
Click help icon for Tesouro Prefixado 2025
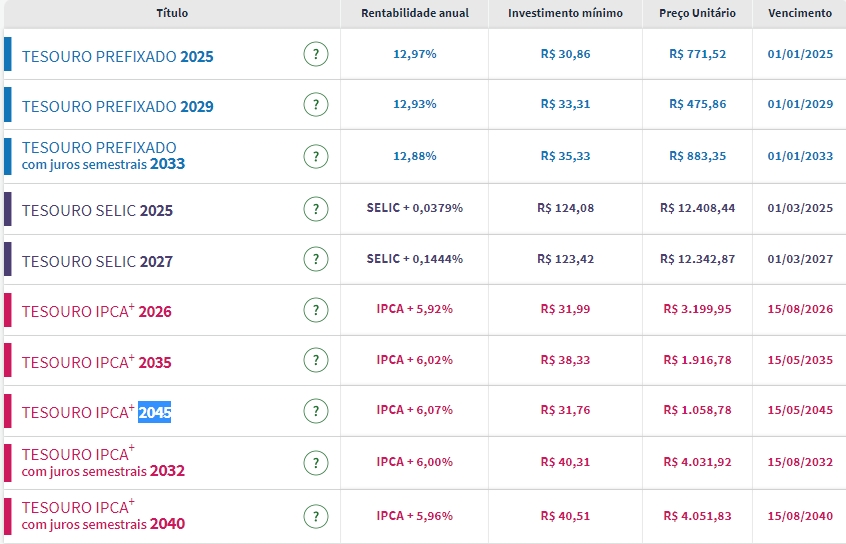pos(315,54)
